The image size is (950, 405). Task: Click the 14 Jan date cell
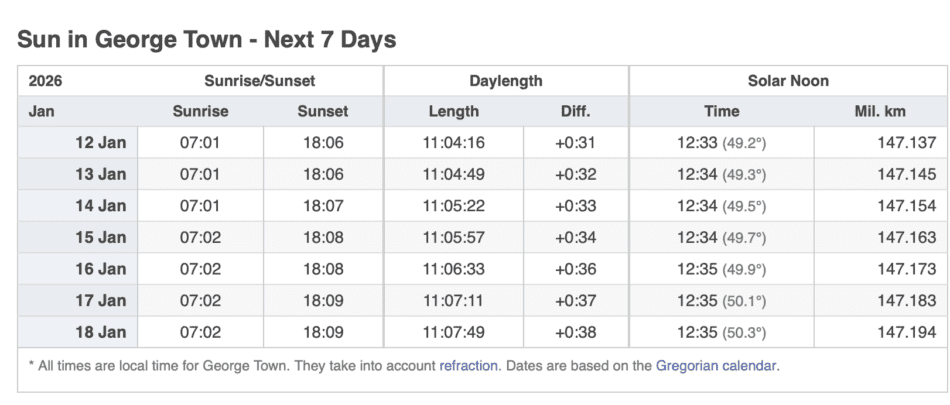pos(100,206)
